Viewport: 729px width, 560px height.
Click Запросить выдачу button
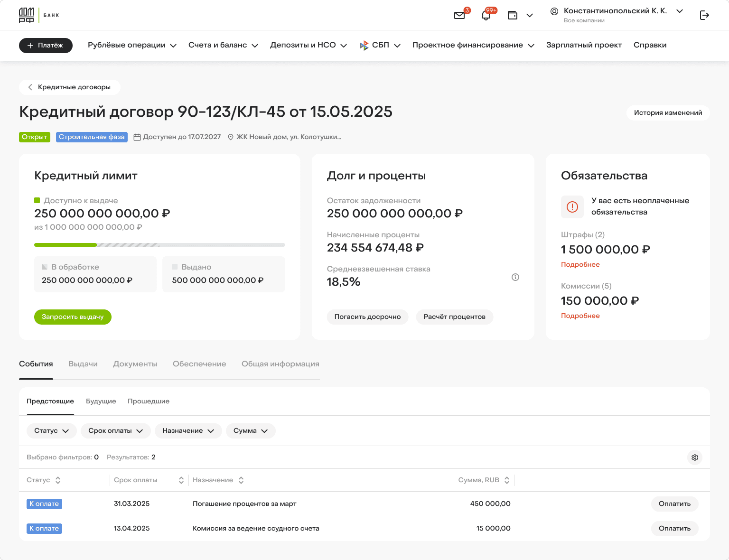pyautogui.click(x=73, y=317)
